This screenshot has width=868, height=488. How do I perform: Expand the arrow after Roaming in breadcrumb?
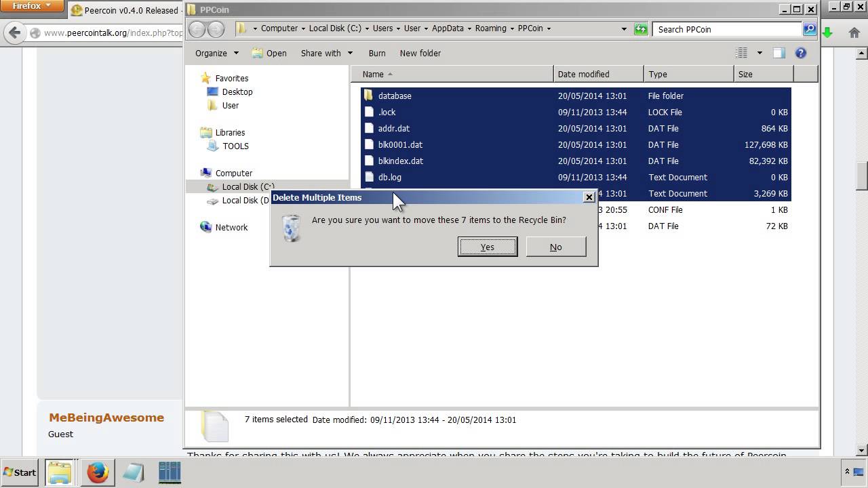tap(512, 28)
